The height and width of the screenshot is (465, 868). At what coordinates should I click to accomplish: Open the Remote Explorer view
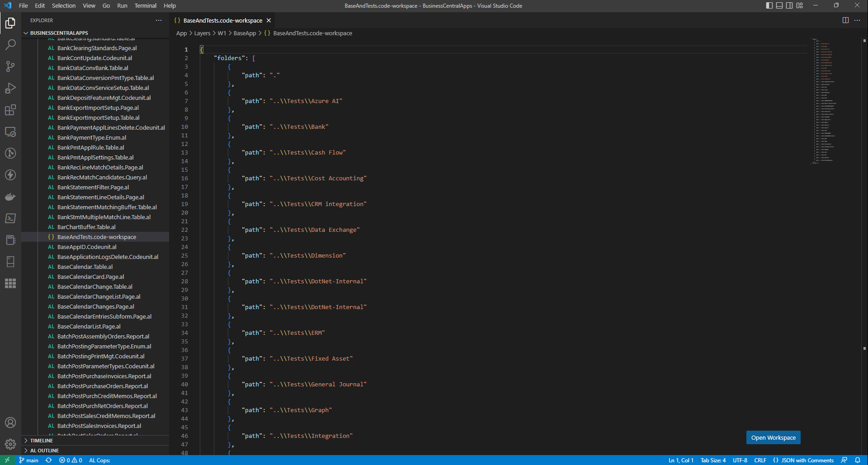(x=10, y=132)
